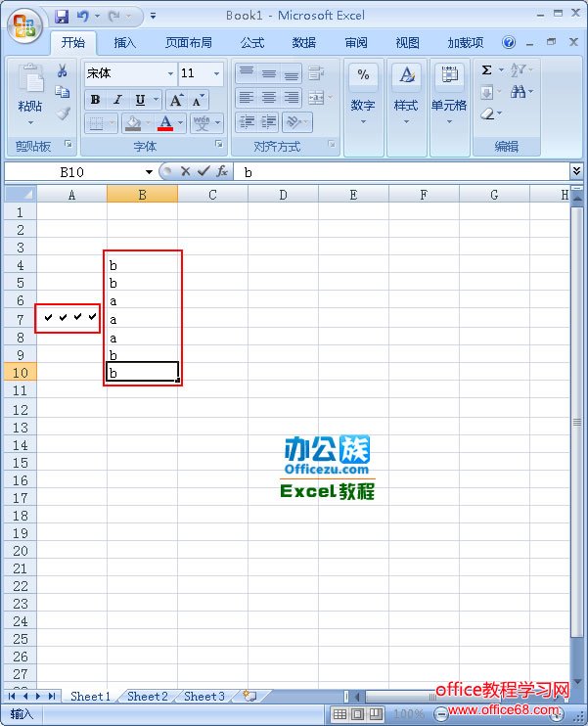Open AutoSum dropdown arrow
This screenshot has width=588, height=726.
click(x=502, y=70)
